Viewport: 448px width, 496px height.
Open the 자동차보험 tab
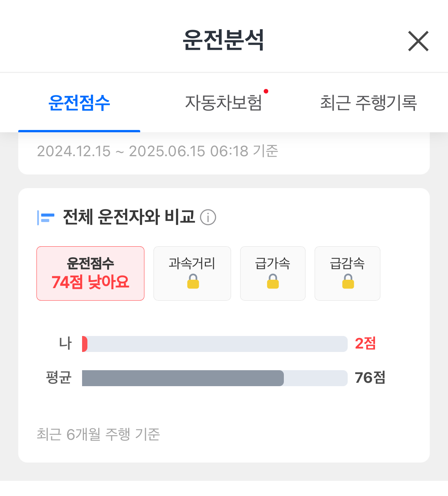(223, 103)
